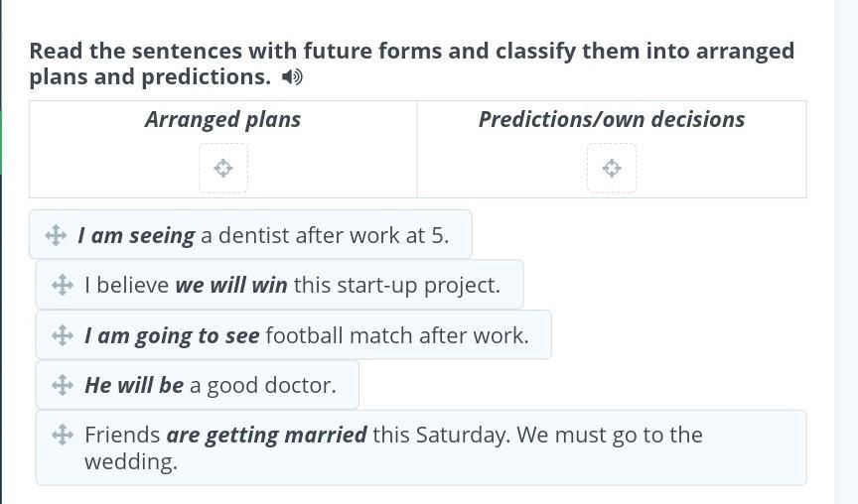
Task: Click the bold phrase 'I am seeing'
Action: [136, 235]
